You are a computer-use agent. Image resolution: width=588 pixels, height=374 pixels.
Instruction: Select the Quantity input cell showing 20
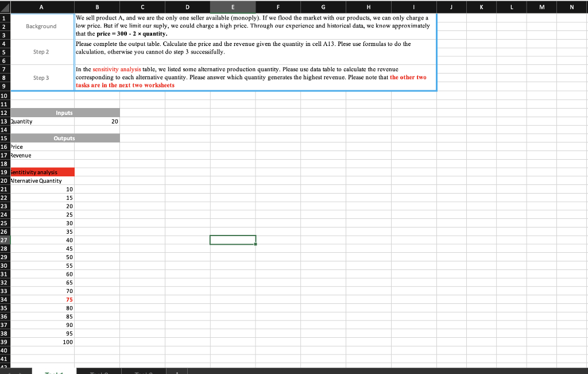tap(96, 121)
